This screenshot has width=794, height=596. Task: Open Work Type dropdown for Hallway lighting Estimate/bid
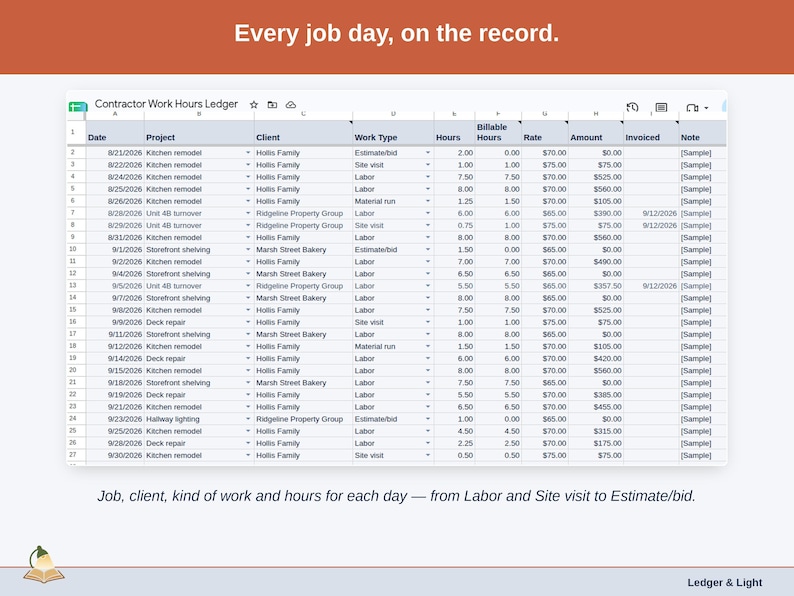(428, 419)
